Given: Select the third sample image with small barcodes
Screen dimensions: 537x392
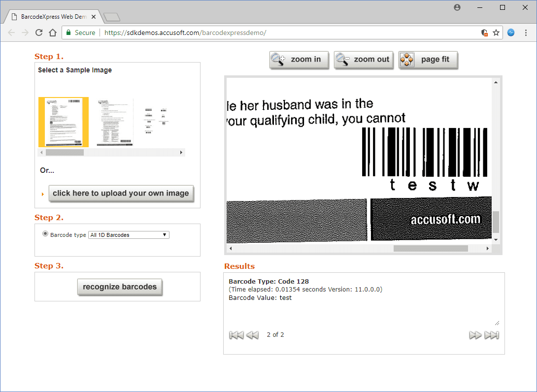Looking at the screenshot, I should click(156, 121).
